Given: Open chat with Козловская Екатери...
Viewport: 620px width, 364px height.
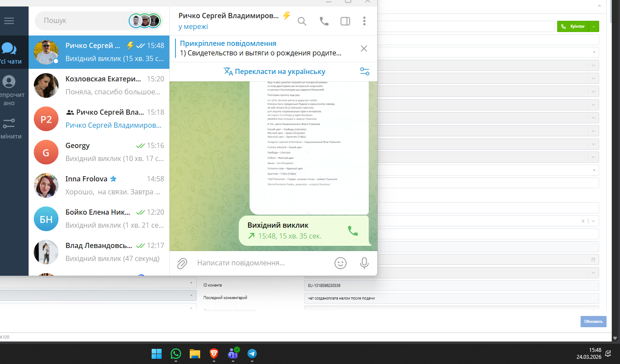Looking at the screenshot, I should [x=99, y=85].
